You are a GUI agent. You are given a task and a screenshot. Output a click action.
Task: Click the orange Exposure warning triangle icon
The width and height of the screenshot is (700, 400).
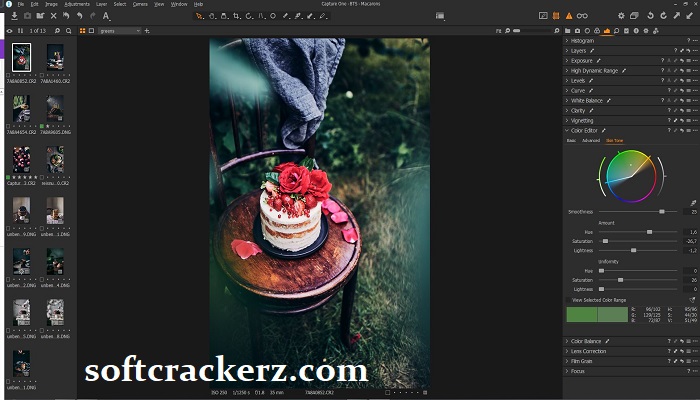(x=569, y=16)
